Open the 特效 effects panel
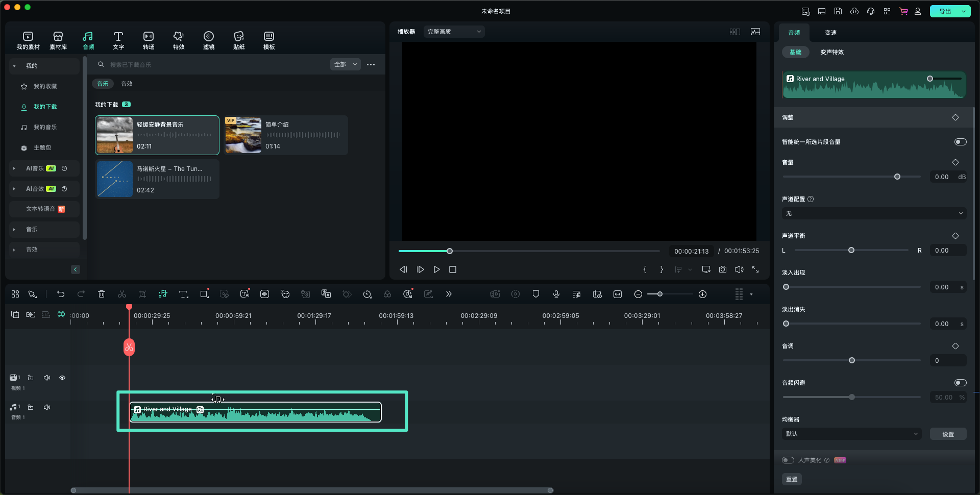 click(178, 40)
